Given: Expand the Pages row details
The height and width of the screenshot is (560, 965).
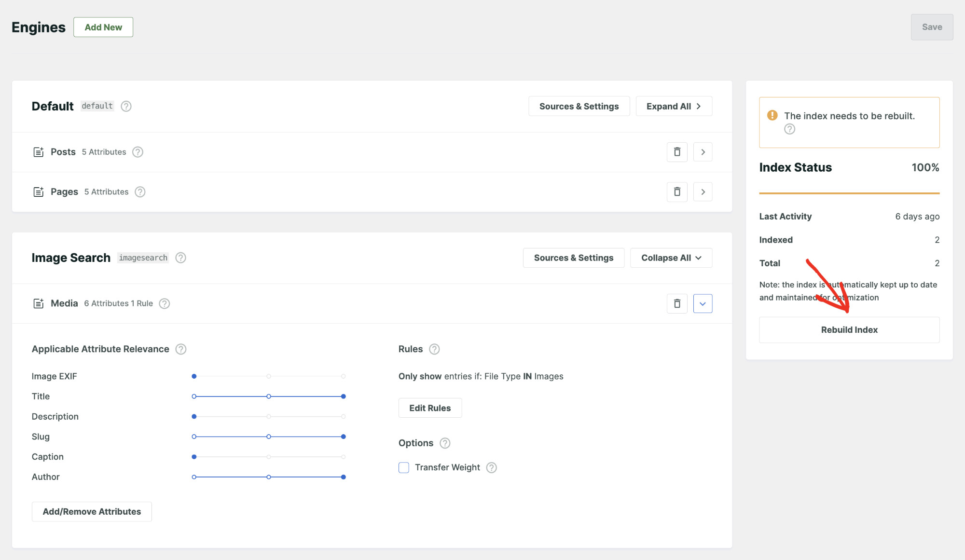Looking at the screenshot, I should point(703,191).
